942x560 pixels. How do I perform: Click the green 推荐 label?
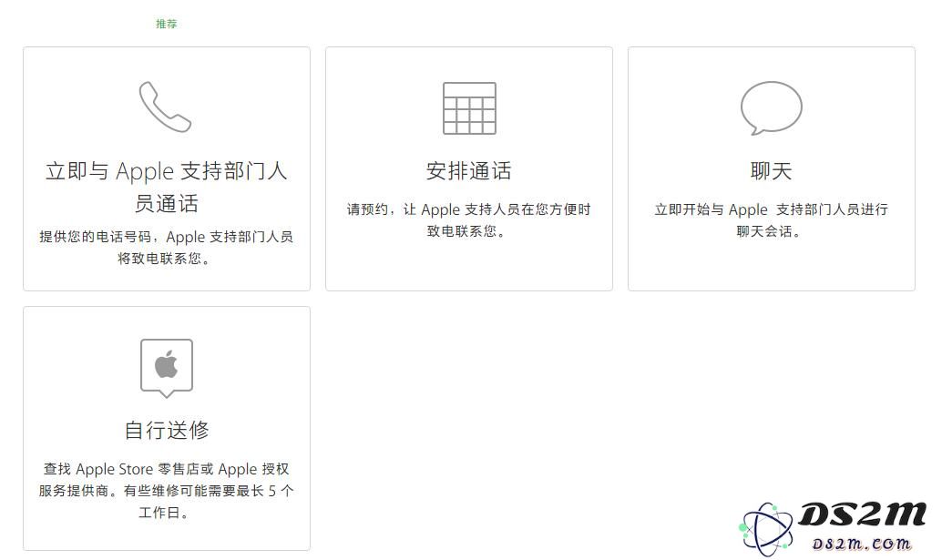coord(167,24)
